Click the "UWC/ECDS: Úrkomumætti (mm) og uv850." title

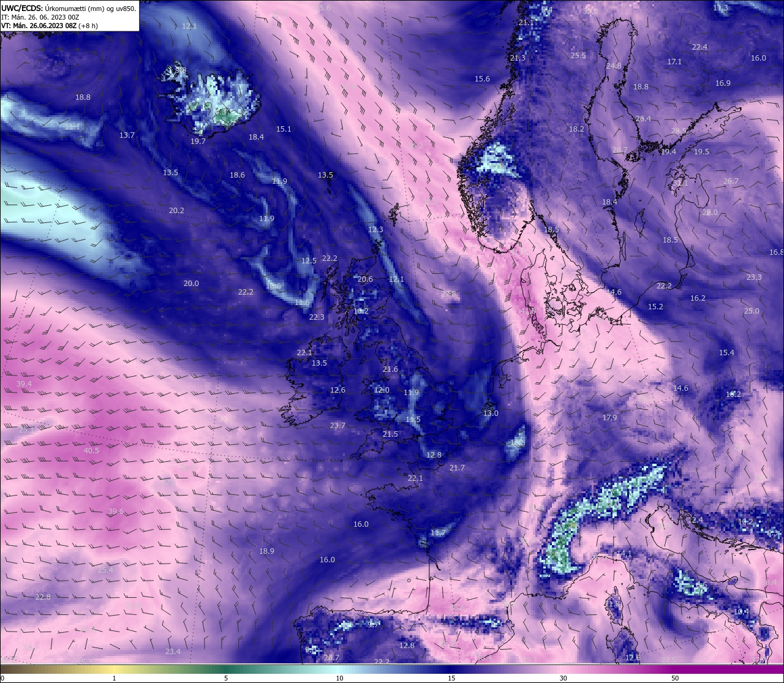tap(69, 9)
